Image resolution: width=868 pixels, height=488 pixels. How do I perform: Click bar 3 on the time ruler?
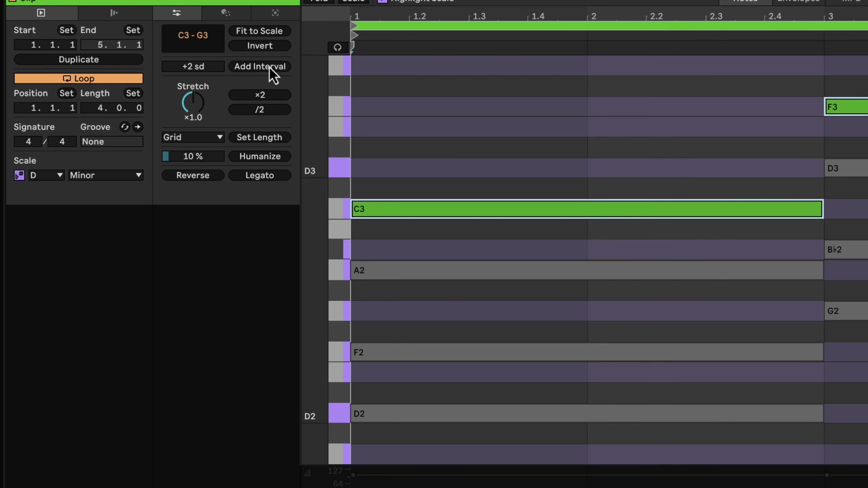coord(831,16)
